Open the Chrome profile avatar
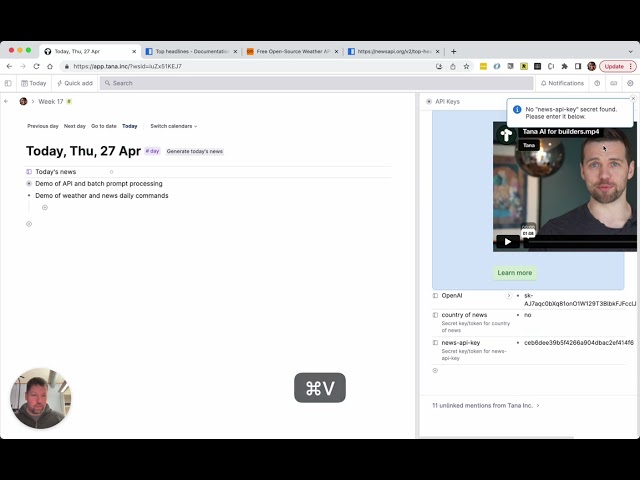The height and width of the screenshot is (480, 640). click(x=591, y=66)
